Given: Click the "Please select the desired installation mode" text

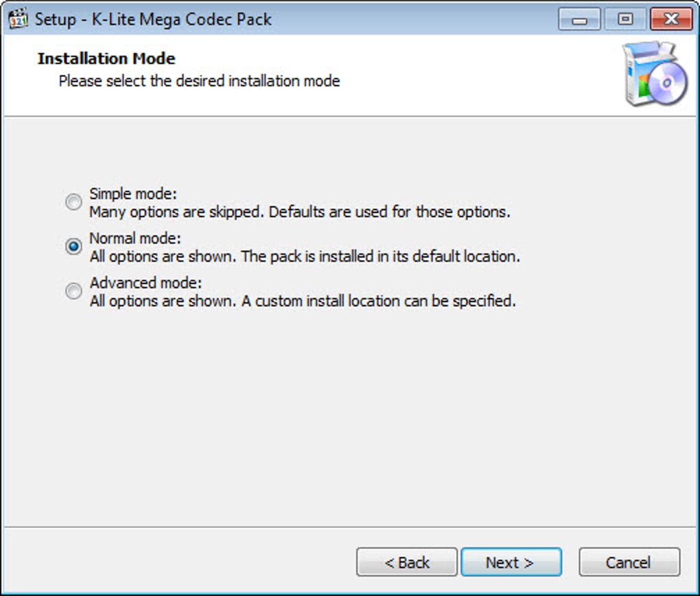Looking at the screenshot, I should (199, 81).
